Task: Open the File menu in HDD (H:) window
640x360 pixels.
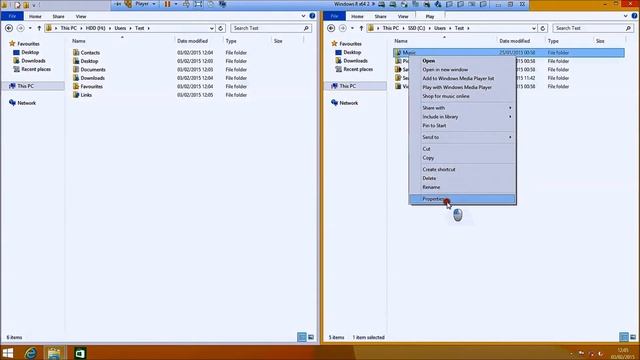Action: click(12, 16)
